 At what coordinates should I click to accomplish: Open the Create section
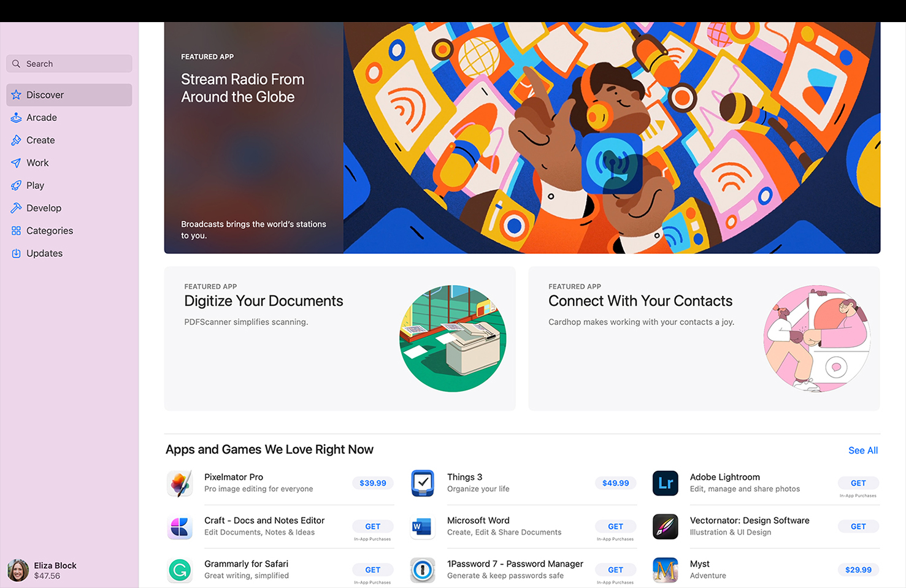[x=69, y=140]
